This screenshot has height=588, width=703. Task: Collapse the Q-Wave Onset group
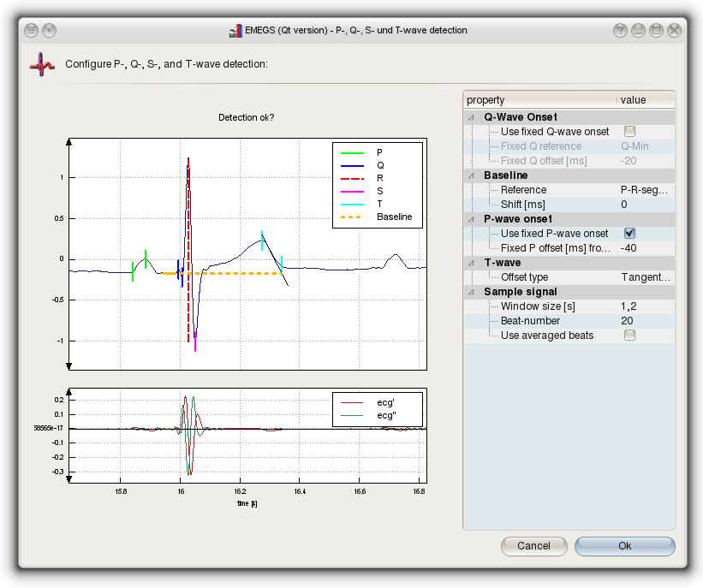[x=470, y=117]
